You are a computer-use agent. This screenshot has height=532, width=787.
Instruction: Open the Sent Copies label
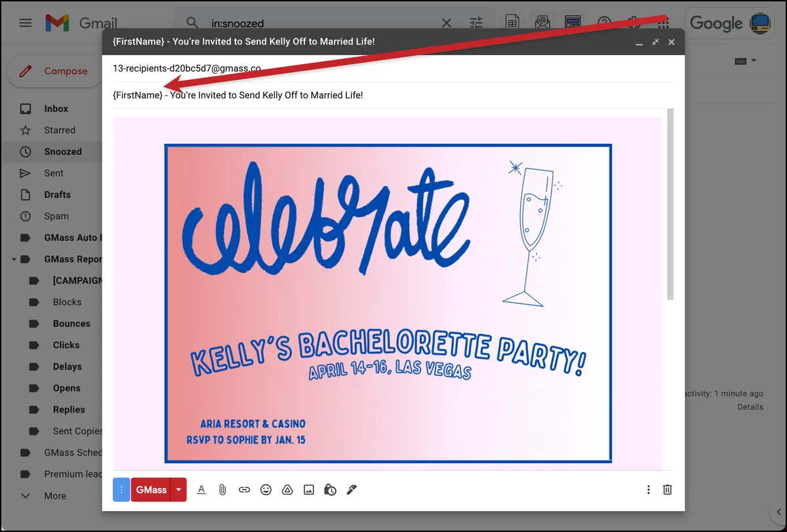pyautogui.click(x=77, y=431)
